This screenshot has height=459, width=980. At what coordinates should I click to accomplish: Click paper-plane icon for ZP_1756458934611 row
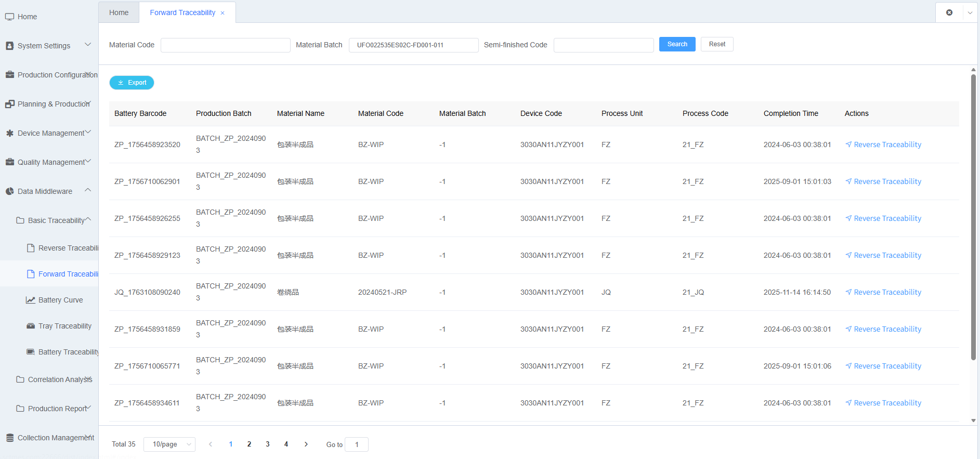coord(848,403)
